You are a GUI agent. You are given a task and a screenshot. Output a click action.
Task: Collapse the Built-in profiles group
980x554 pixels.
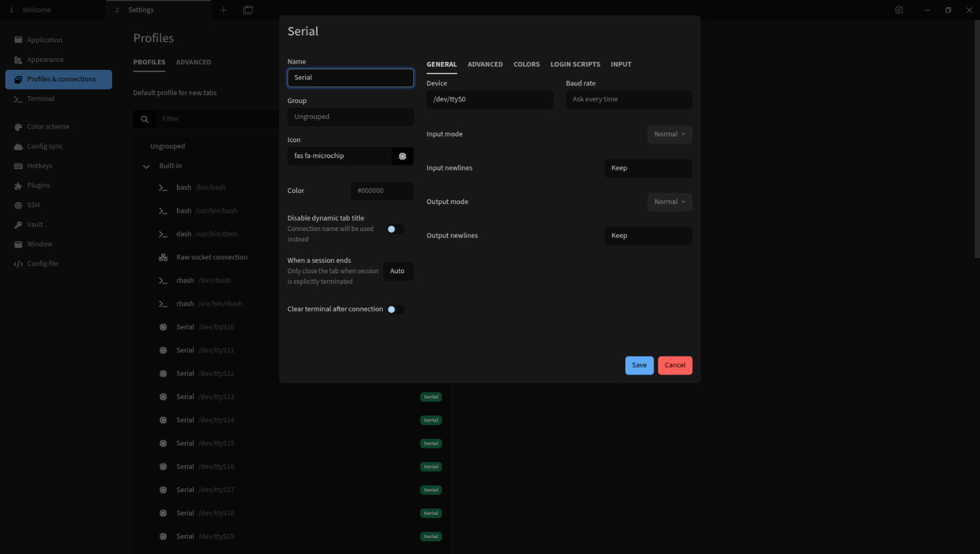pyautogui.click(x=146, y=166)
